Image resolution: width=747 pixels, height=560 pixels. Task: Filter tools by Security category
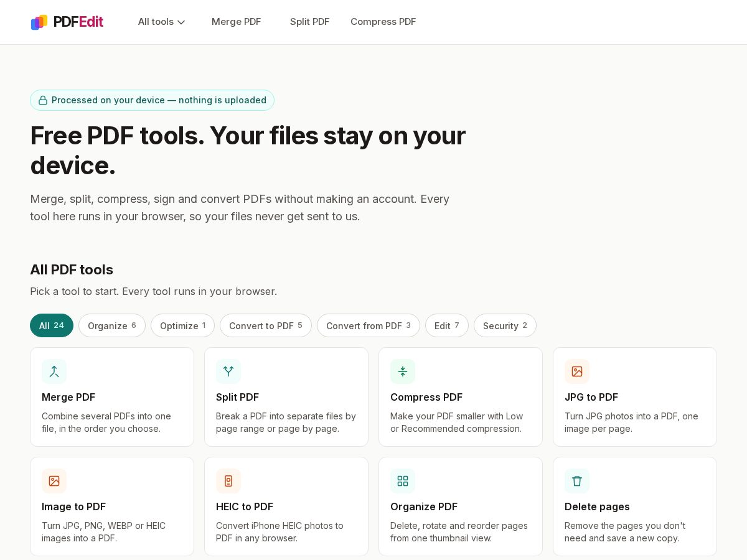[505, 325]
